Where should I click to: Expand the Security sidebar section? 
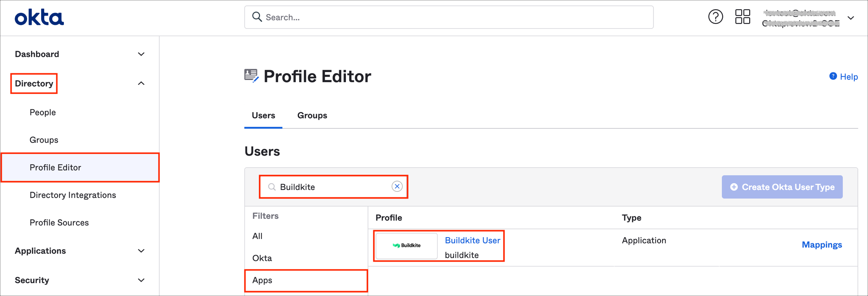click(x=141, y=280)
